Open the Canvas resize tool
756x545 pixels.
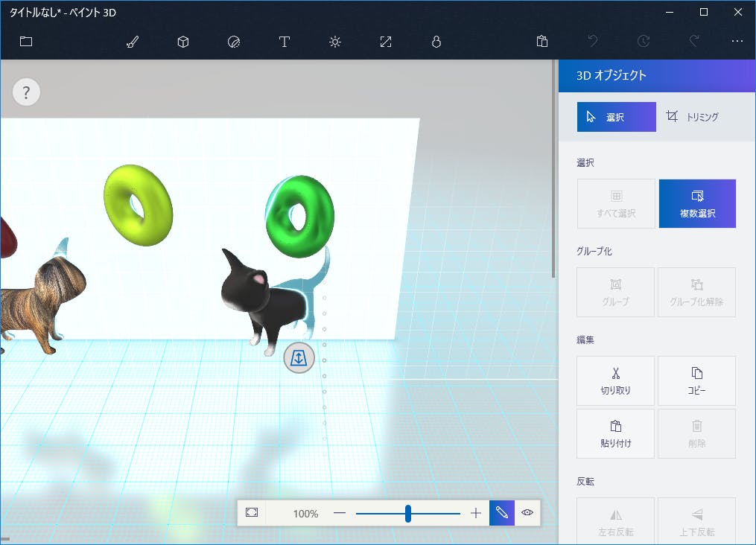pos(386,42)
